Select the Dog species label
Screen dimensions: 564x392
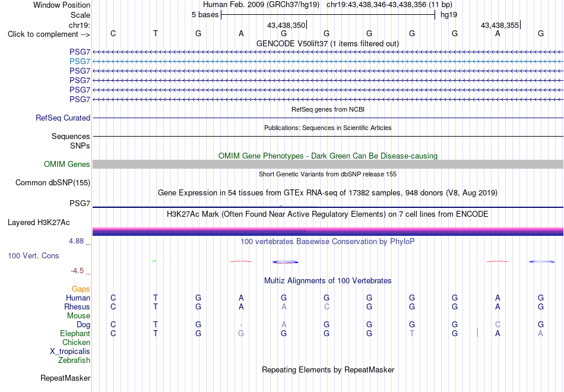pos(83,325)
